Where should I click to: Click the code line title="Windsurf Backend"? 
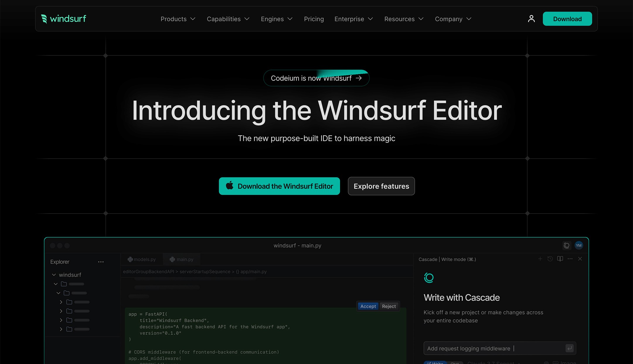[x=174, y=320]
